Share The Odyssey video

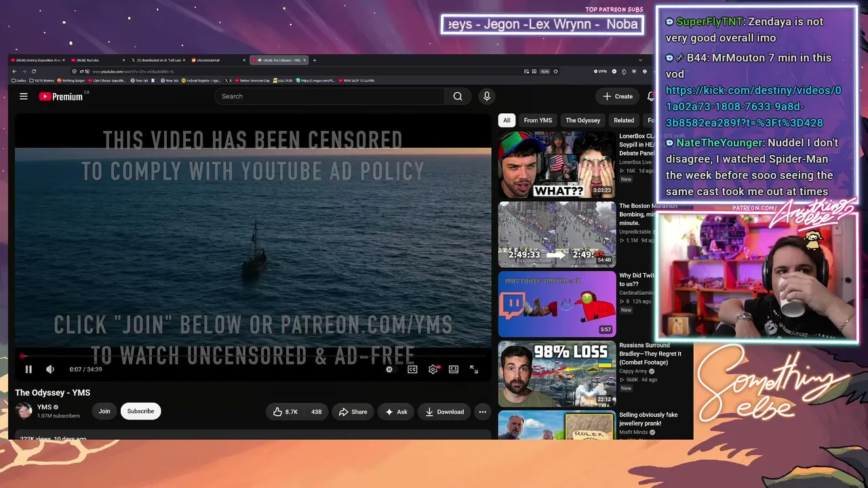click(x=353, y=411)
